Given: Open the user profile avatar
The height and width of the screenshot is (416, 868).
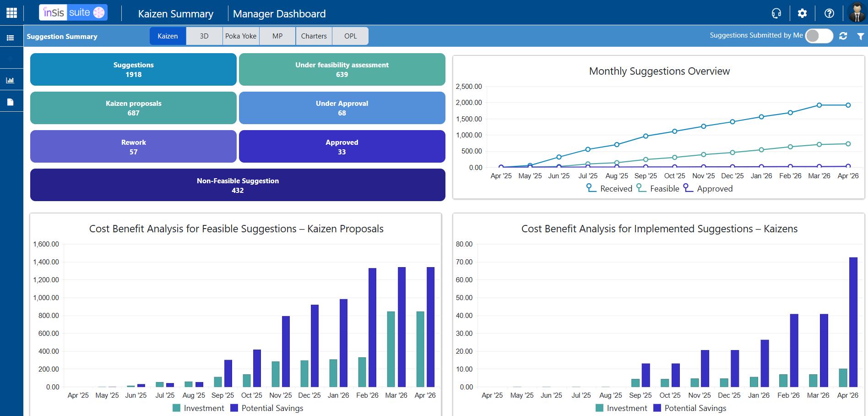Looking at the screenshot, I should click(x=857, y=12).
